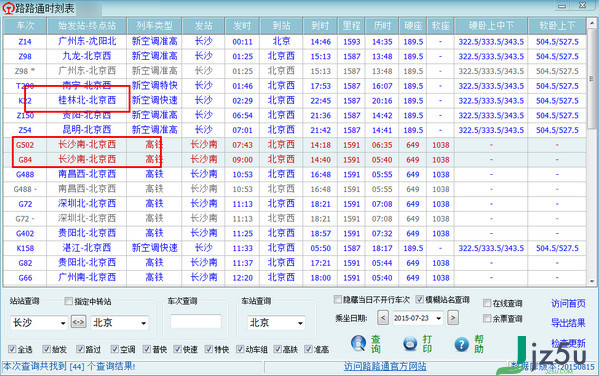Toggle the 空调 checkbox
This screenshot has width=599, height=376.
pos(115,349)
